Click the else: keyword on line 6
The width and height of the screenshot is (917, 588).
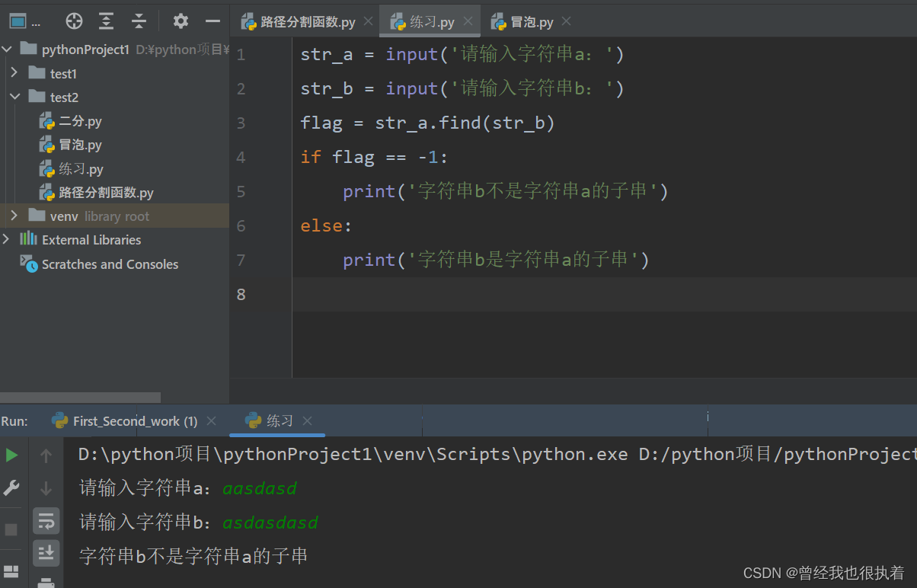(x=327, y=225)
